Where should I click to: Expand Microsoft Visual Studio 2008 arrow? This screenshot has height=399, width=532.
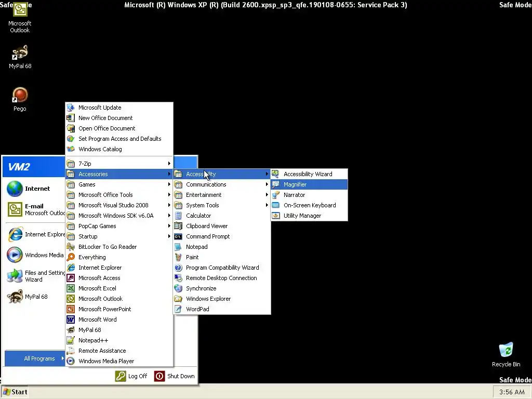coord(169,205)
